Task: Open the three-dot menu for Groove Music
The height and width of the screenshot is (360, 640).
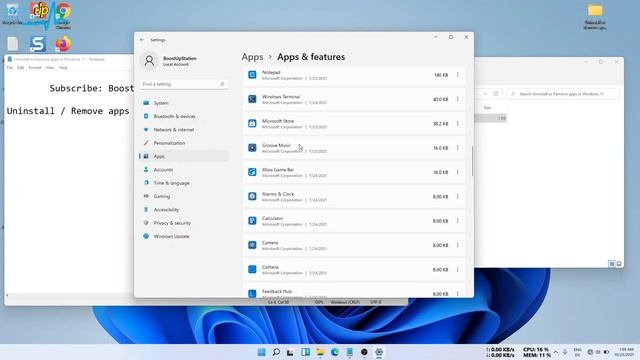Action: tap(458, 148)
